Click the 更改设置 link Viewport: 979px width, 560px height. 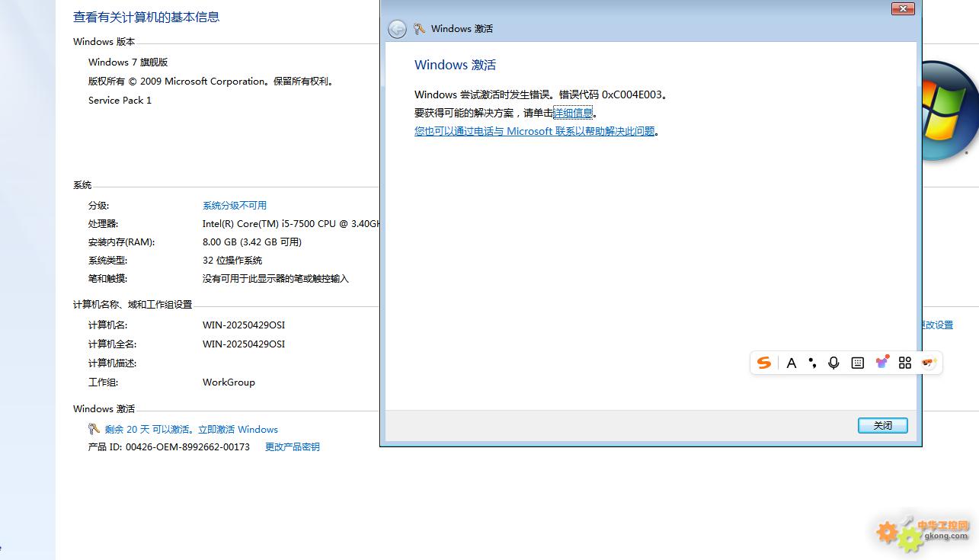(938, 325)
